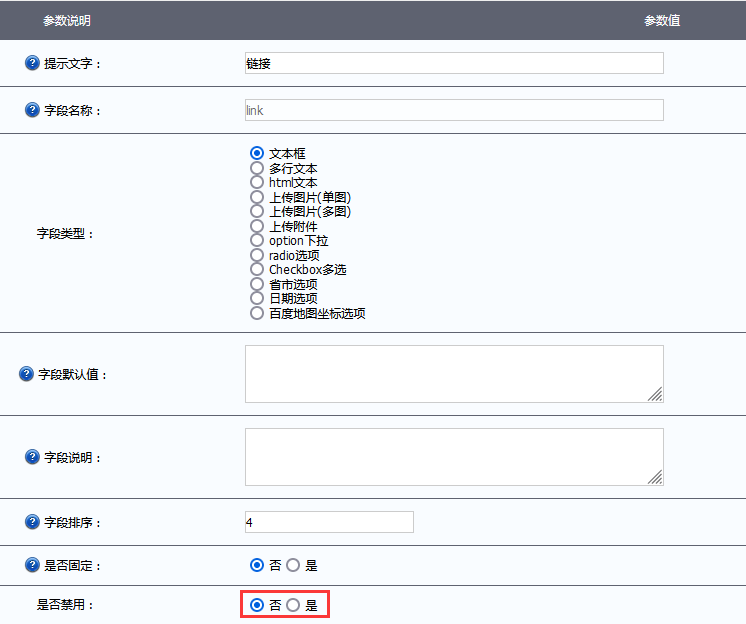746x624 pixels.
Task: Click the 字段说明 text area
Action: 454,457
